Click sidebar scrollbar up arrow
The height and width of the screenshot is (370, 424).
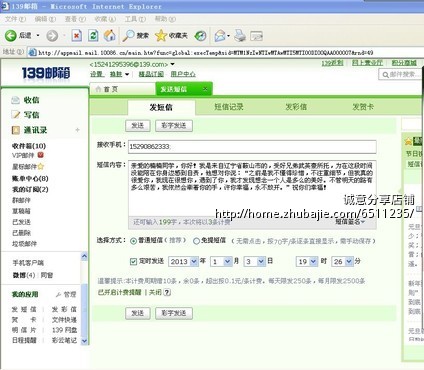[84, 257]
